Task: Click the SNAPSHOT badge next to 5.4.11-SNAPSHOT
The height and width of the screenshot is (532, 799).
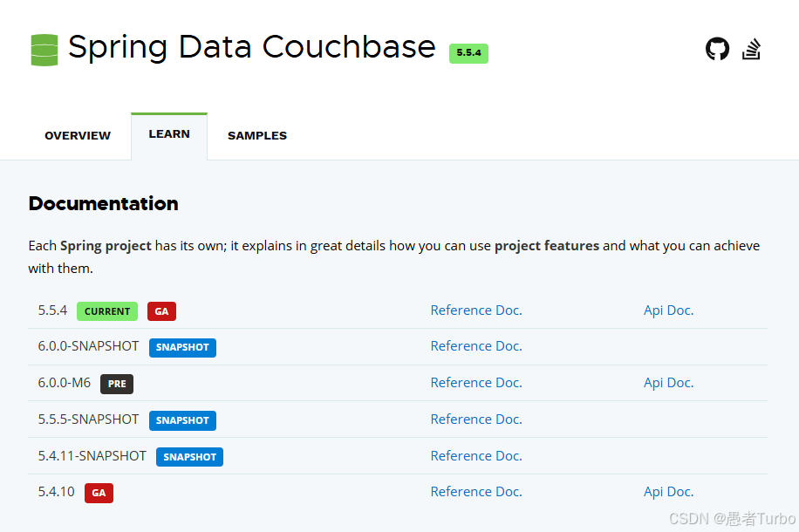Action: coord(189,457)
